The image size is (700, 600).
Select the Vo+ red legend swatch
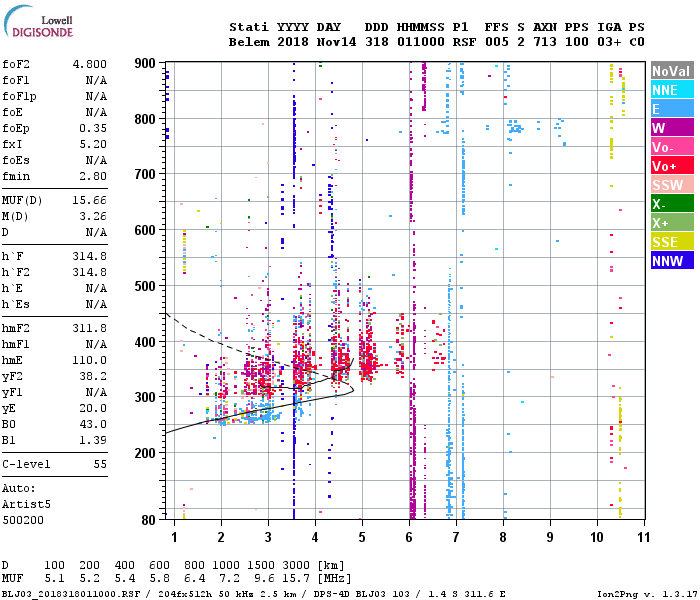click(672, 166)
